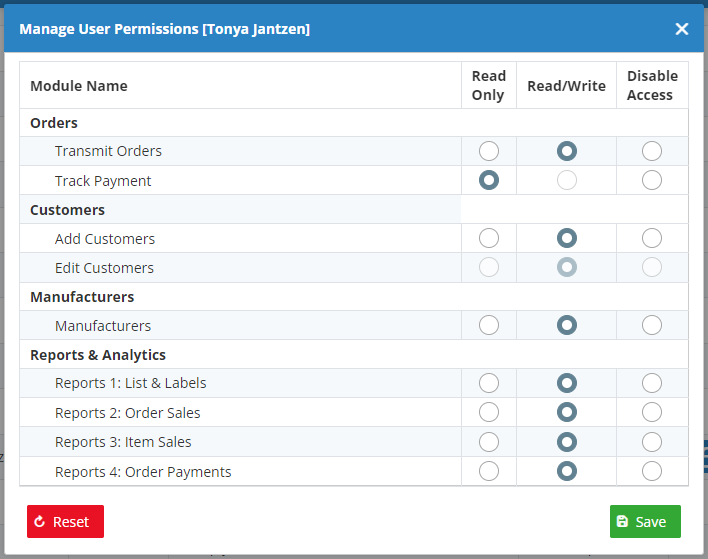The height and width of the screenshot is (559, 708).
Task: Select Read Only for Track Payment
Action: tap(489, 181)
